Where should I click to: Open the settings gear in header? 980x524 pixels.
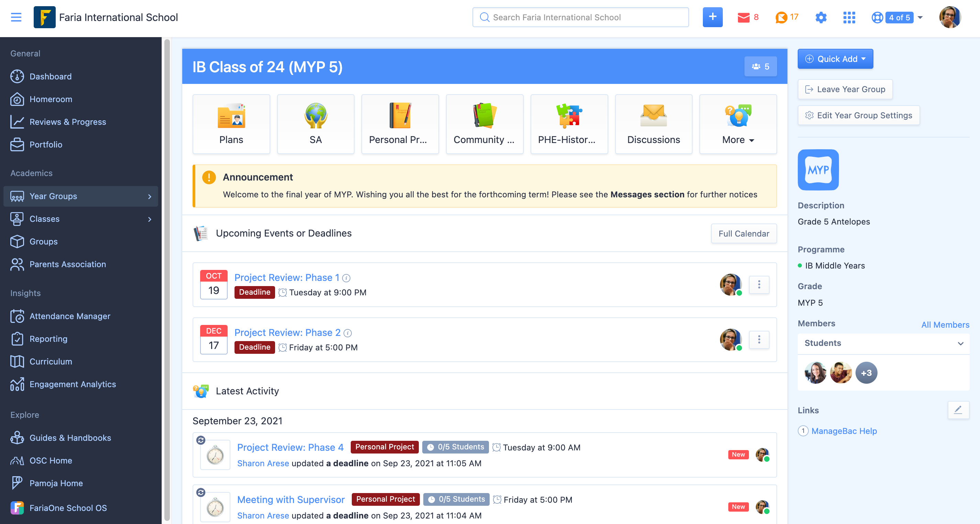820,18
